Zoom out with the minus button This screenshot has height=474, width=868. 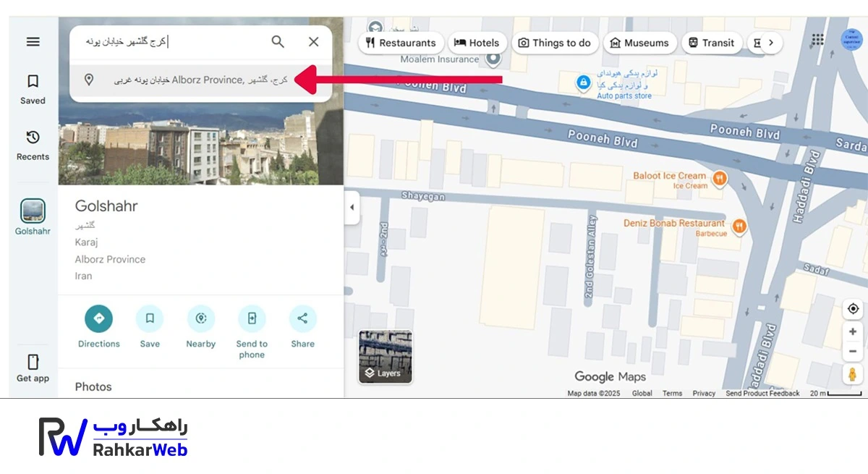[x=854, y=351]
